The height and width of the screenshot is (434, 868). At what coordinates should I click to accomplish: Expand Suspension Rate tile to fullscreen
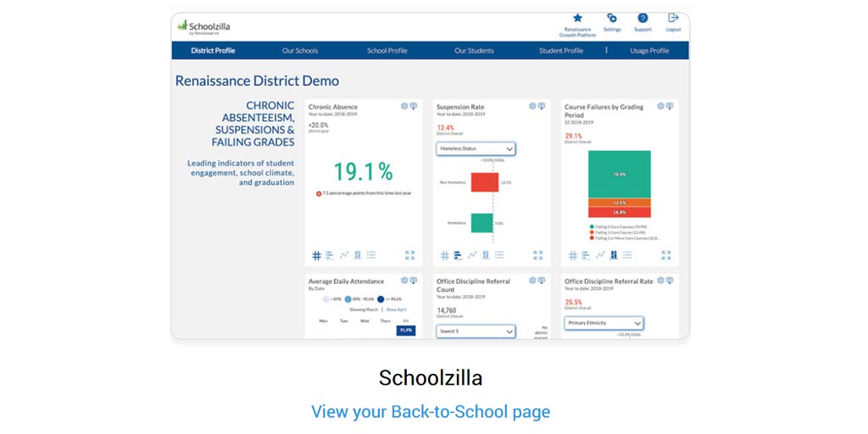(x=538, y=255)
